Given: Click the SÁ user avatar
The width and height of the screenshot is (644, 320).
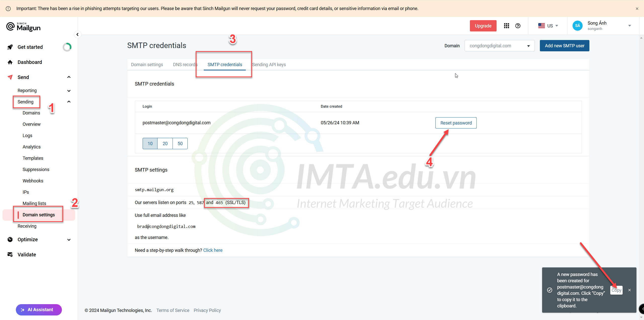Looking at the screenshot, I should coord(577,26).
